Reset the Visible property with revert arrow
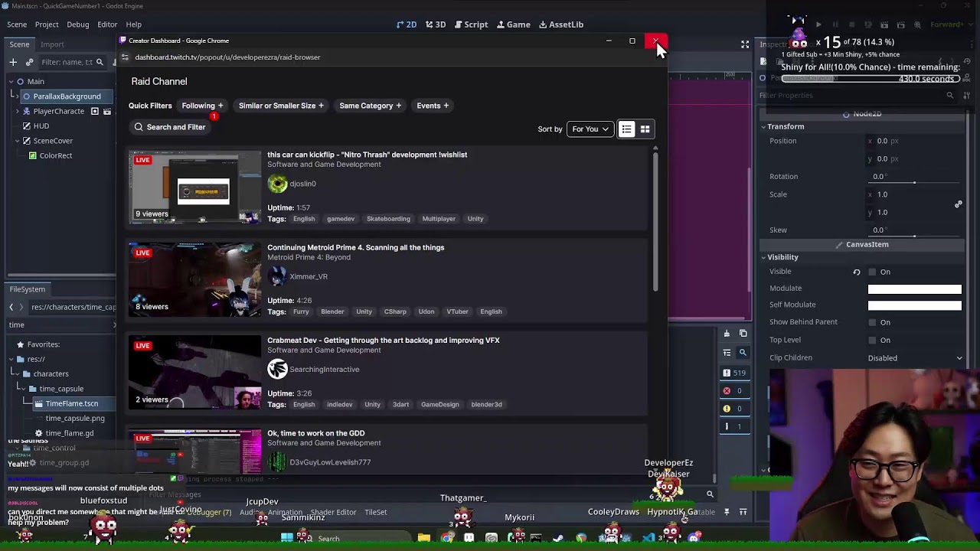The height and width of the screenshot is (551, 980). point(857,272)
